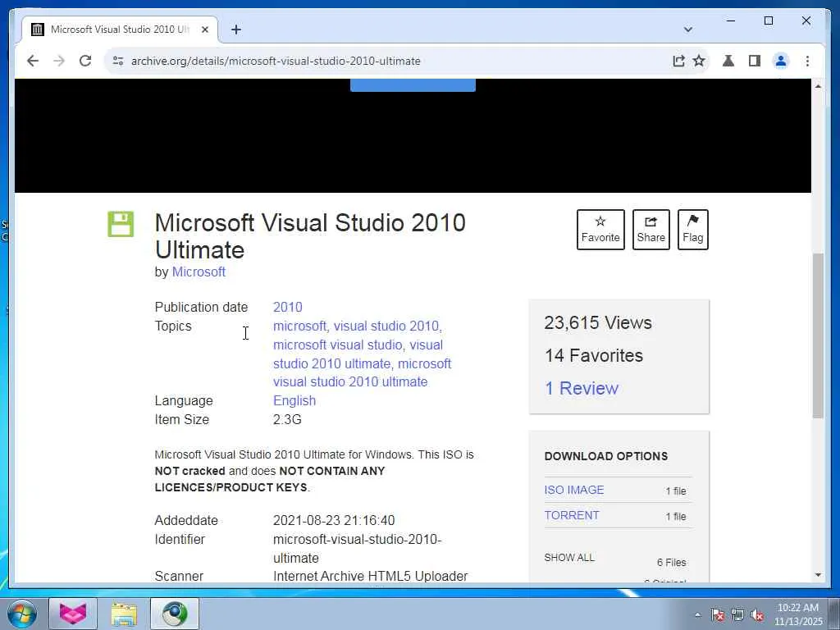The image size is (840, 630).
Task: Click the blue button atop the black viewer
Action: tap(413, 85)
